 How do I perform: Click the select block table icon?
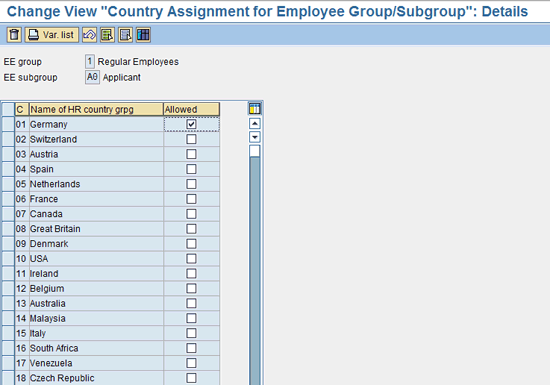coord(143,35)
